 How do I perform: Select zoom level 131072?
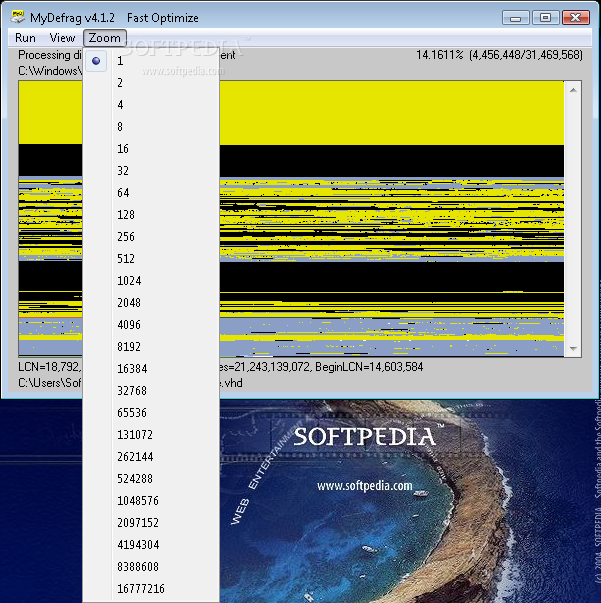point(151,435)
